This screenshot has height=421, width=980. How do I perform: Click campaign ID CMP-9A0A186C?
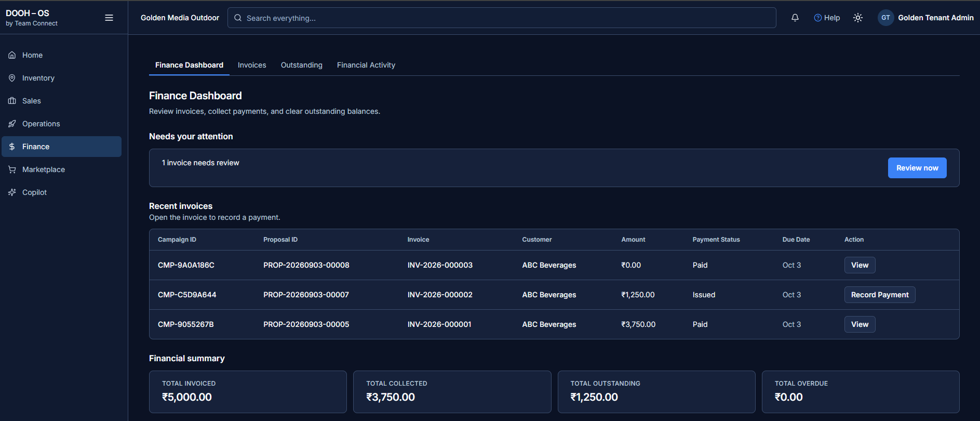pyautogui.click(x=186, y=265)
